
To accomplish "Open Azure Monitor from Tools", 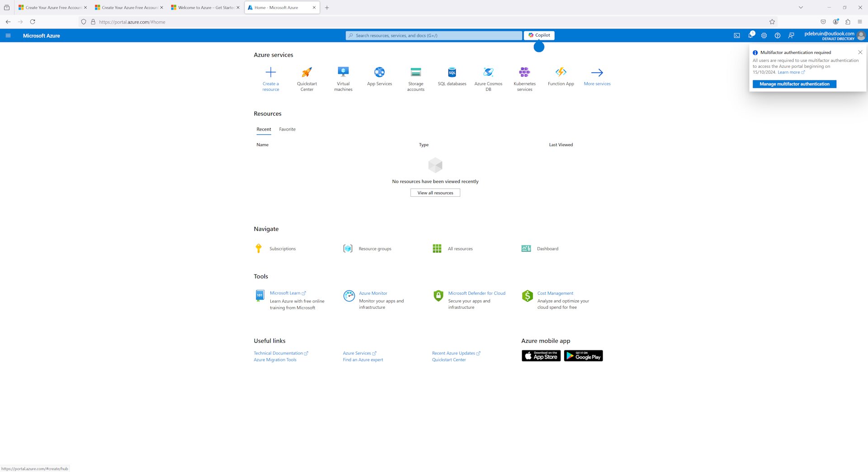I will click(373, 293).
